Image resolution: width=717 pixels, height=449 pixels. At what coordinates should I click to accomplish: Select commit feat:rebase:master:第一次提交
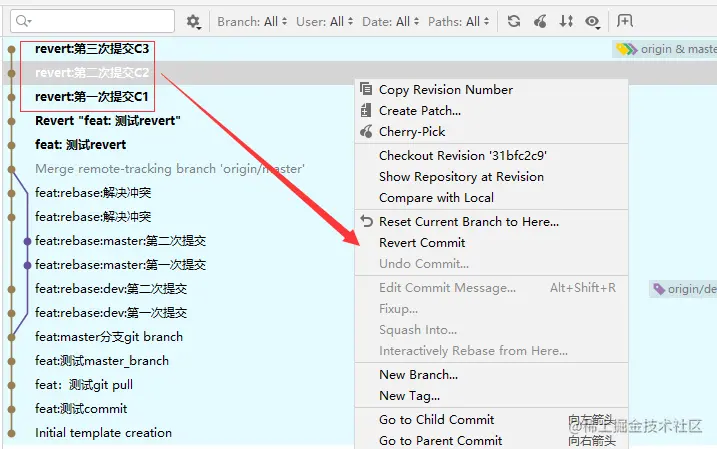coord(120,265)
